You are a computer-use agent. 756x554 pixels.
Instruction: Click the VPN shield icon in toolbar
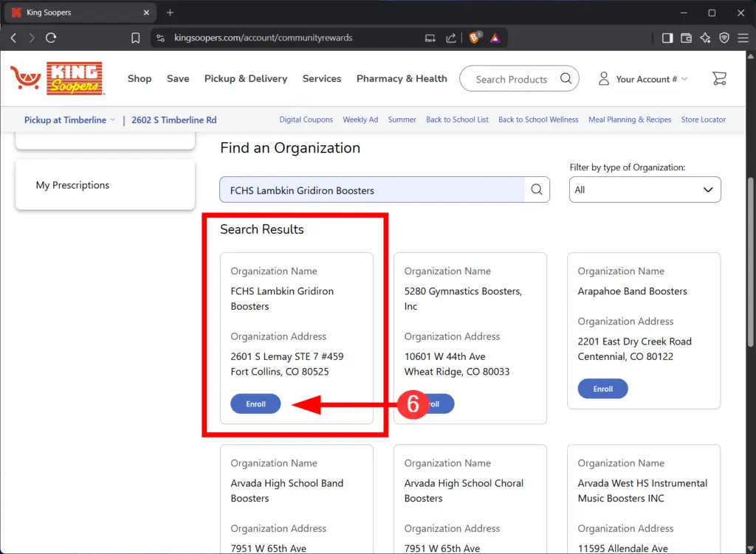click(x=724, y=38)
